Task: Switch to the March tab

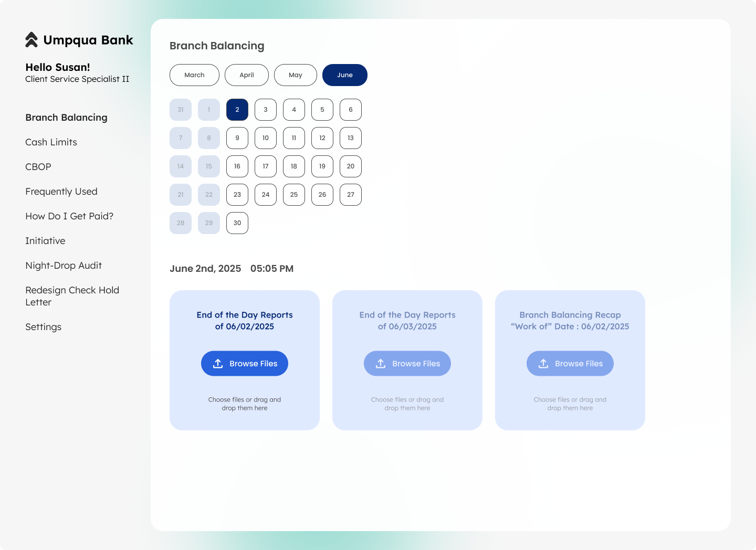Action: [194, 75]
